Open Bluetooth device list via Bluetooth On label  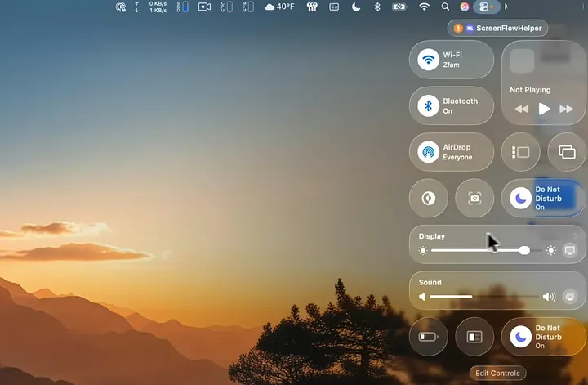click(461, 105)
